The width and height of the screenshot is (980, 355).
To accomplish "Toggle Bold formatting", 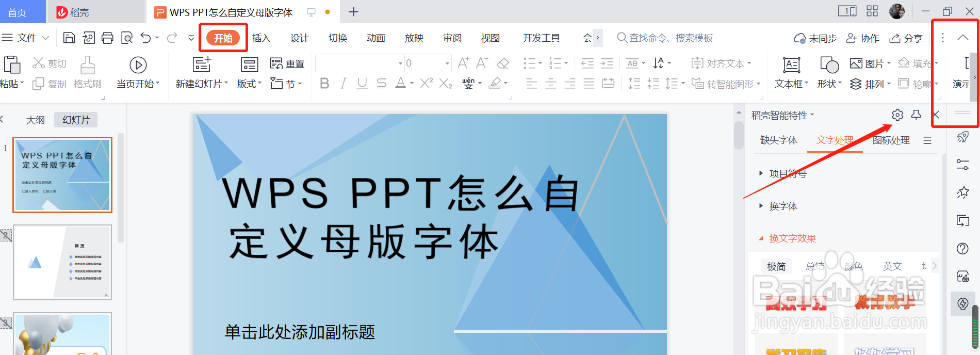I will pyautogui.click(x=324, y=83).
